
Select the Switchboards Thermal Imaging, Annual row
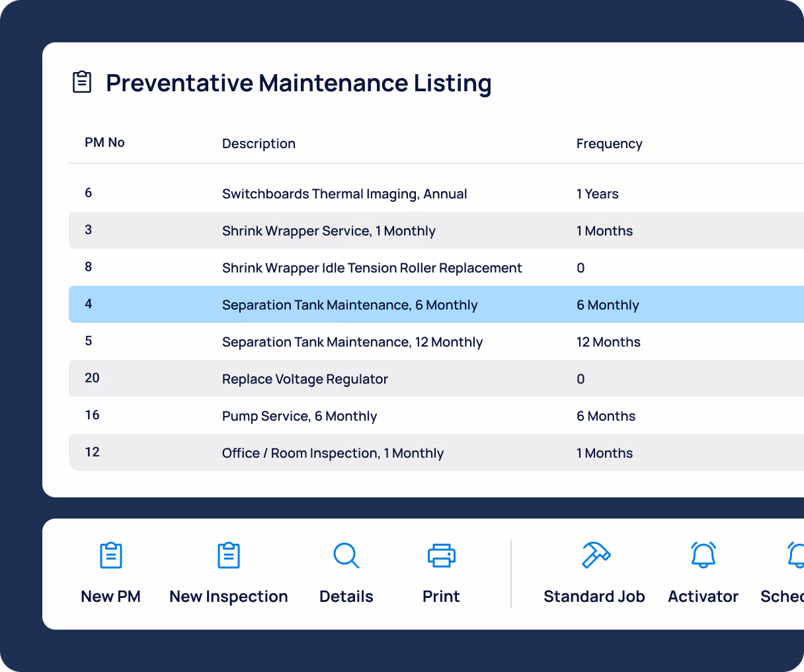click(436, 193)
